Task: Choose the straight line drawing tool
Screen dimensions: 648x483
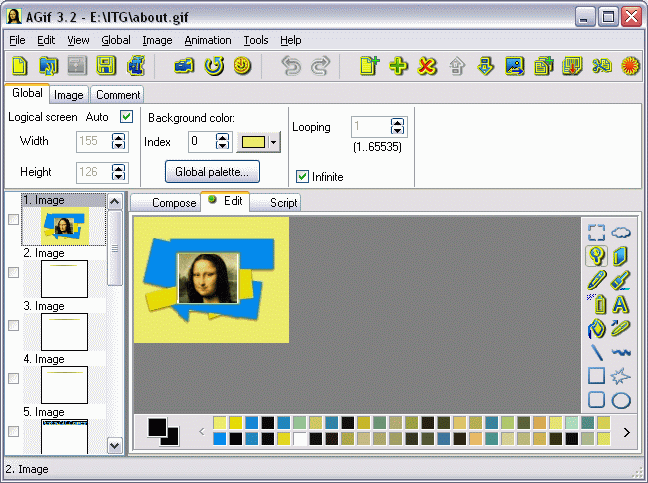Action: (x=596, y=352)
